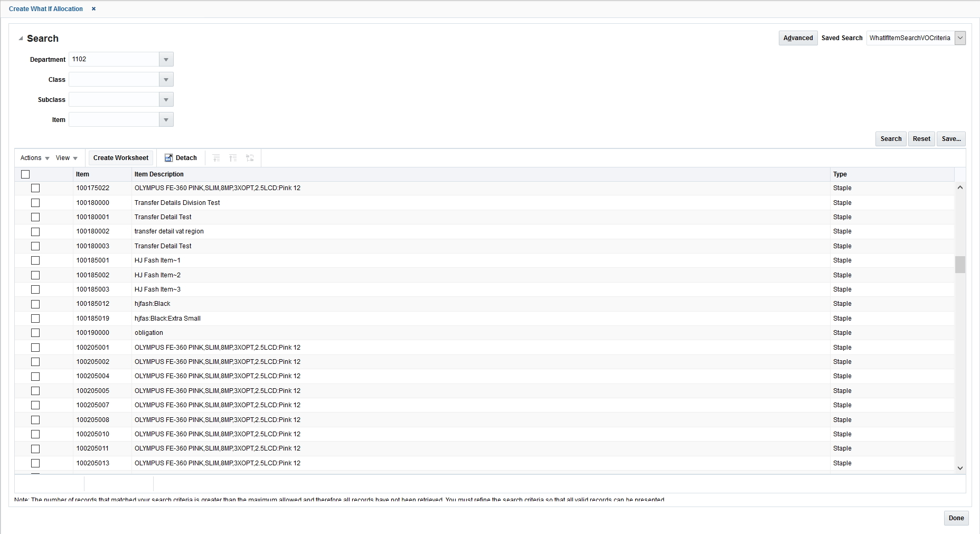This screenshot has height=534, width=980.
Task: Click the Create Worksheet button
Action: [121, 158]
